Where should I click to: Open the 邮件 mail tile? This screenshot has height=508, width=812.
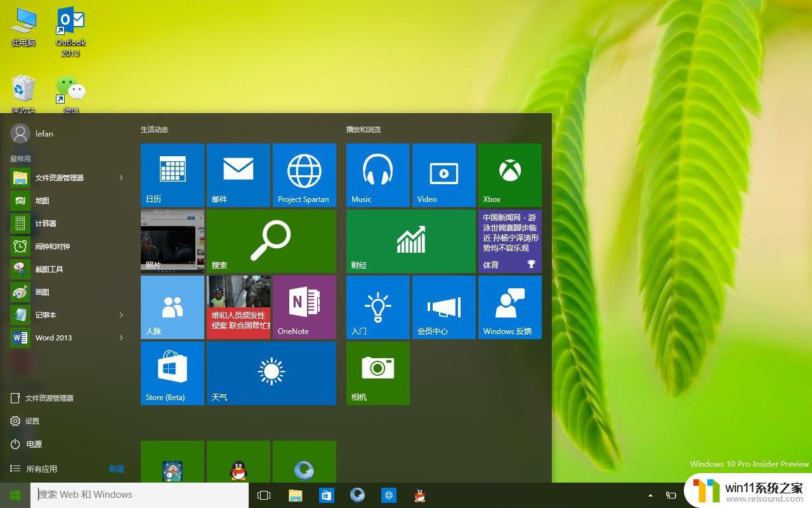239,175
